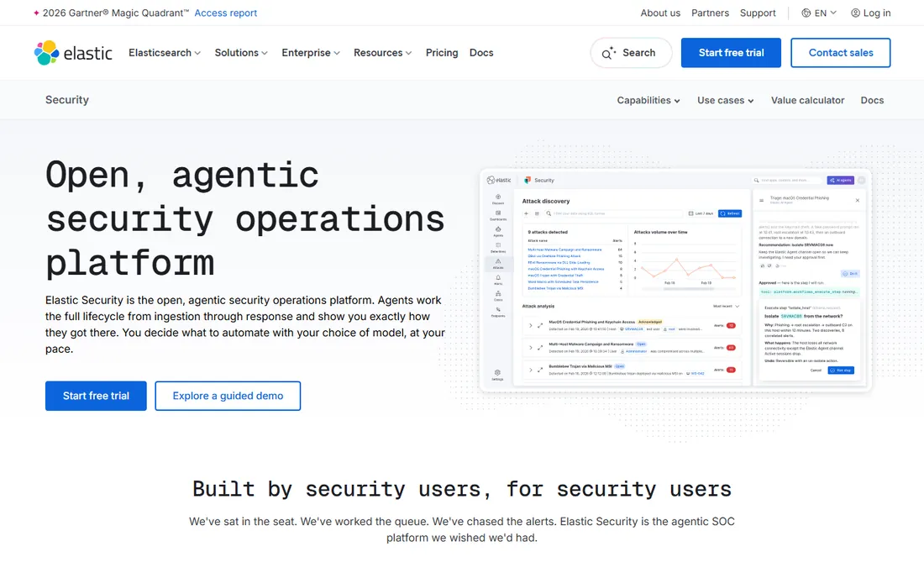Click Start free trial in hero section
The width and height of the screenshot is (924, 578).
96,396
